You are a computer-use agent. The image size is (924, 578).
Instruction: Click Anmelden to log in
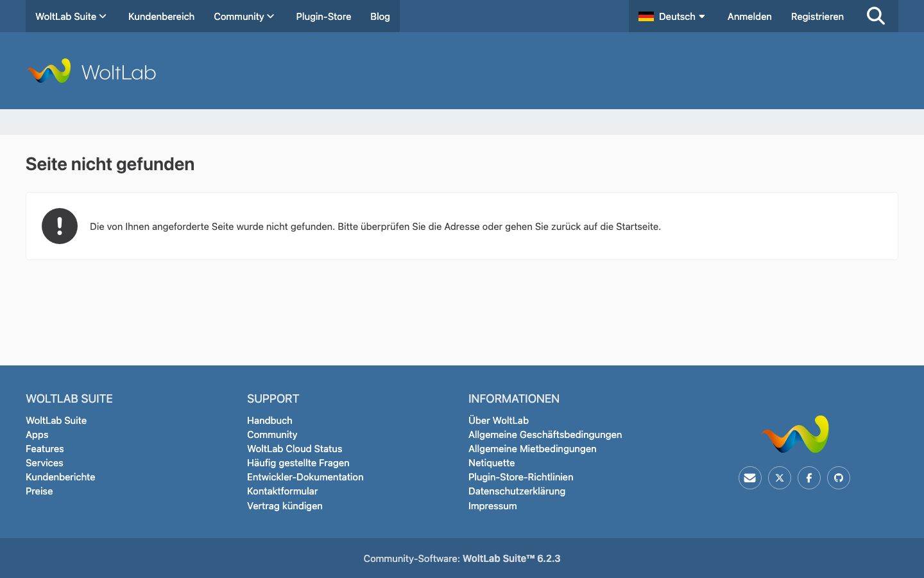pyautogui.click(x=749, y=16)
